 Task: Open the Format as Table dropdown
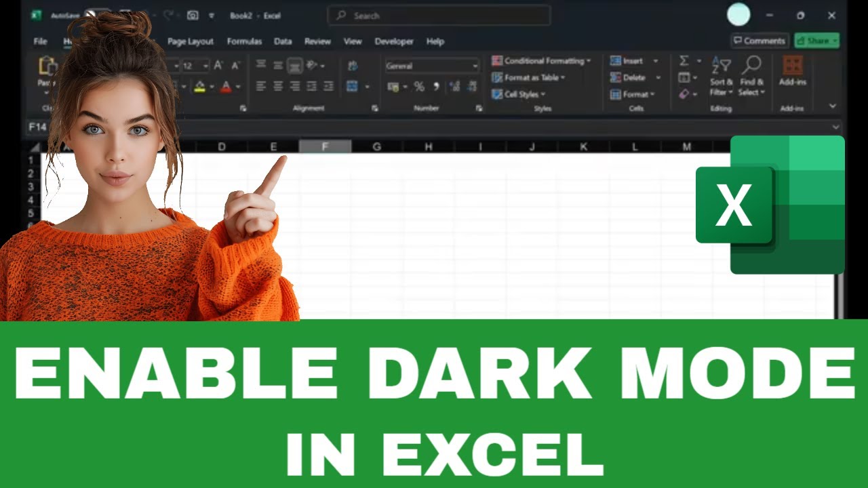[529, 77]
